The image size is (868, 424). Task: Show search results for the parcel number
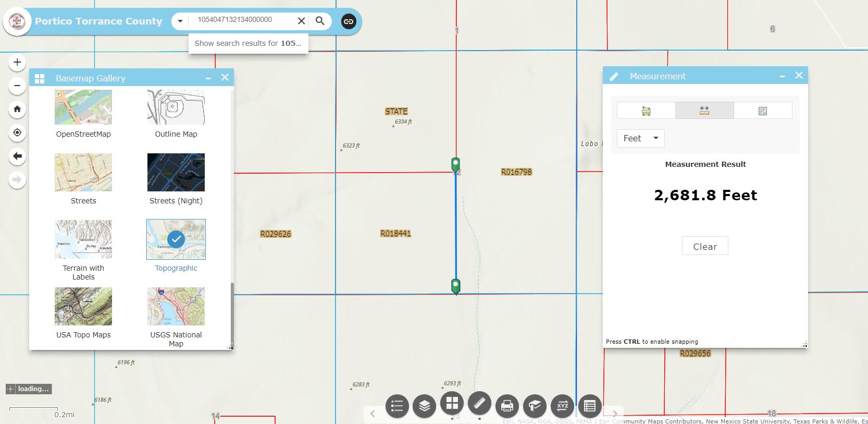[x=248, y=43]
